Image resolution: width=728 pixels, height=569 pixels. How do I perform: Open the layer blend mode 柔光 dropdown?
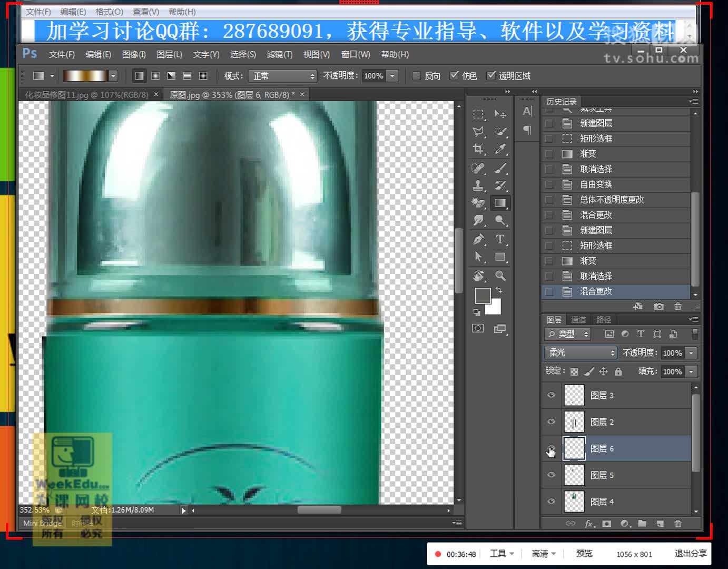click(581, 352)
